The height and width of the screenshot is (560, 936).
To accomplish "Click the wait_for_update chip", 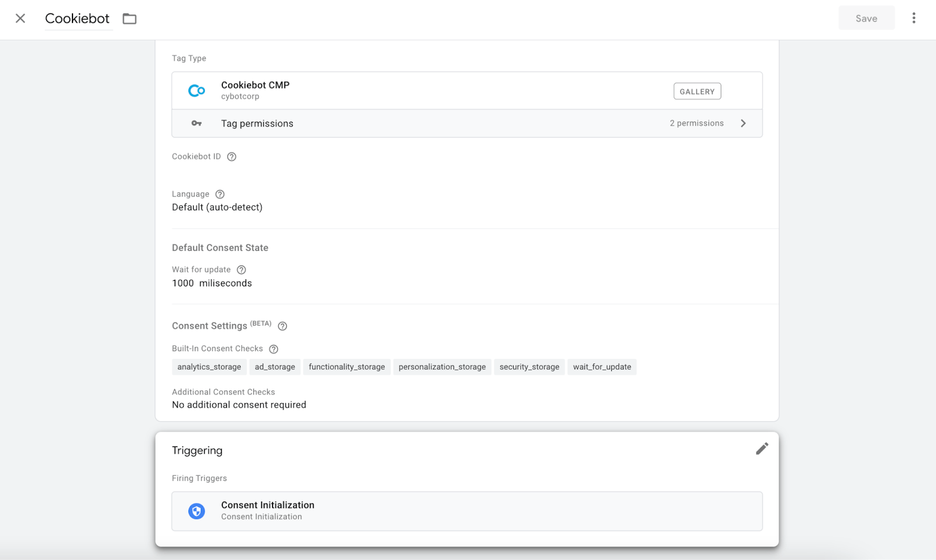I will click(602, 367).
